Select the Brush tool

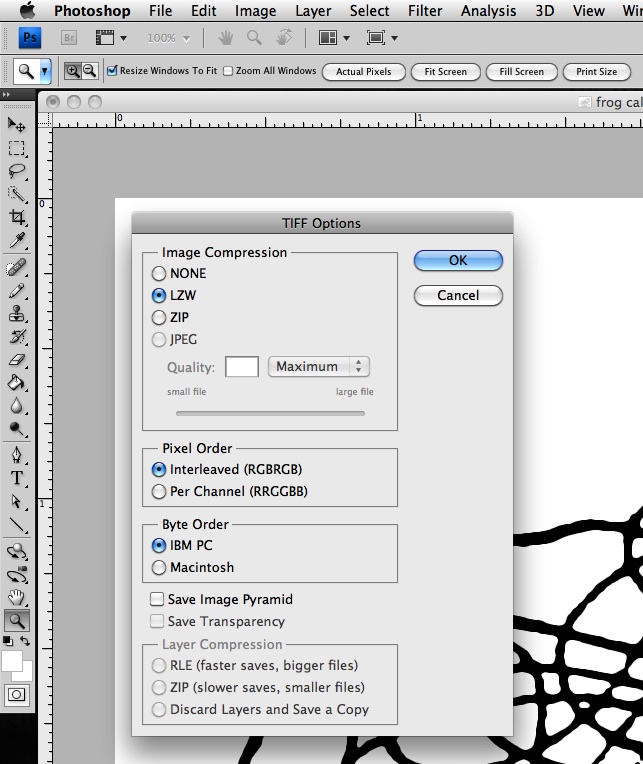tap(17, 291)
